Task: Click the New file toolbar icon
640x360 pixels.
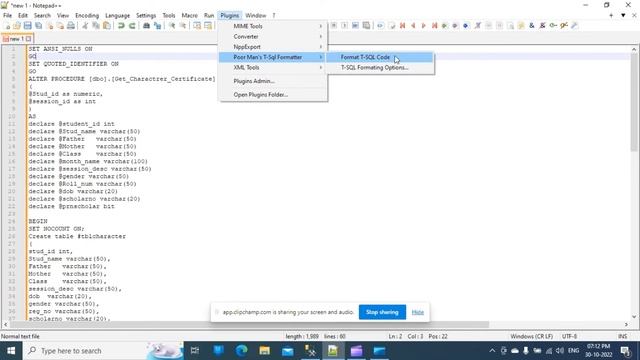Action: pyautogui.click(x=7, y=26)
